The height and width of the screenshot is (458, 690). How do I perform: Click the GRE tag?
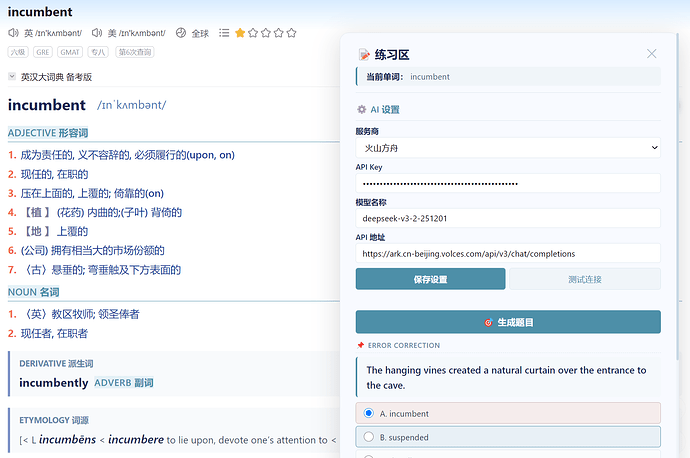[43, 52]
